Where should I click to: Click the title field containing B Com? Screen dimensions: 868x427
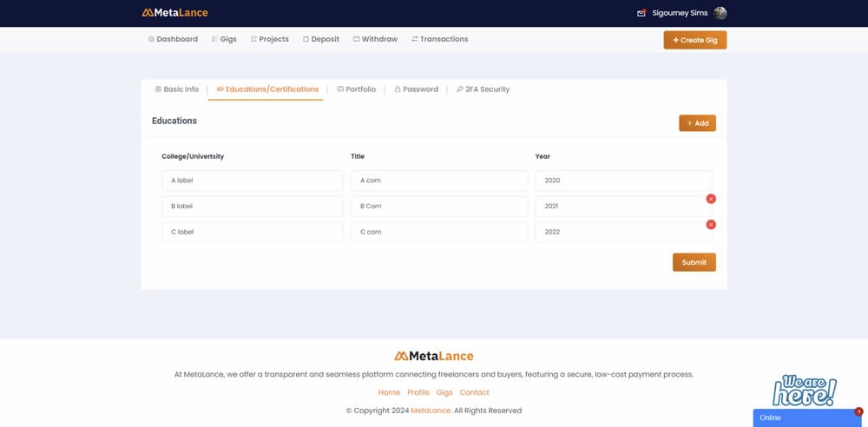(439, 206)
